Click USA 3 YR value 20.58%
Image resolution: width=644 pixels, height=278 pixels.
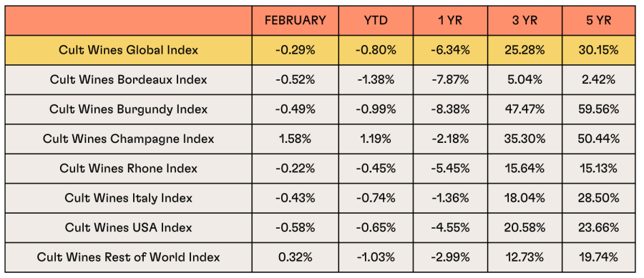pyautogui.click(x=525, y=227)
